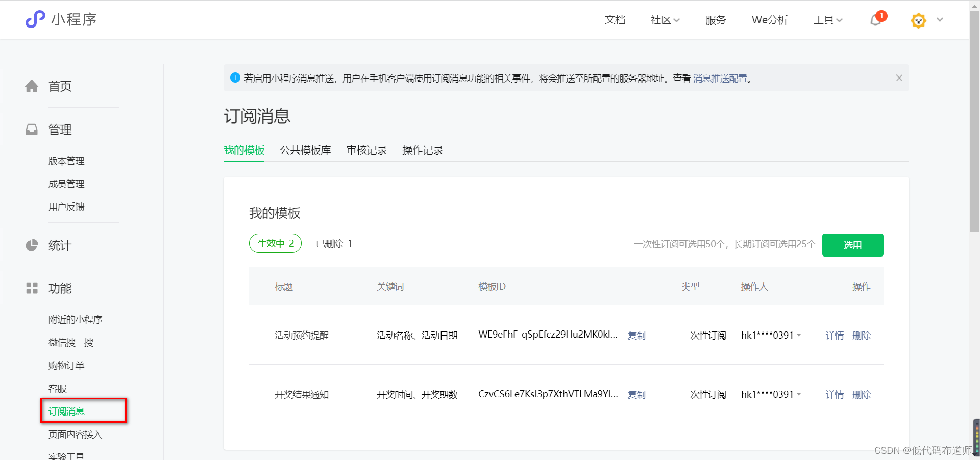The width and height of the screenshot is (980, 460).
Task: Click the 活动预约提醒 title cell
Action: pos(302,336)
